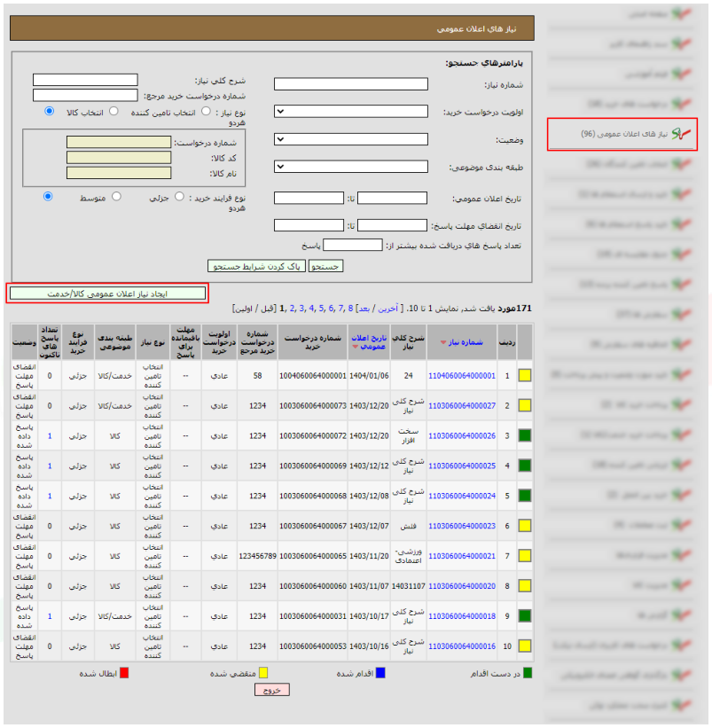Viewport: 712px width, 728px height.
Task: Click green status square of row 3
Action: pyautogui.click(x=525, y=435)
